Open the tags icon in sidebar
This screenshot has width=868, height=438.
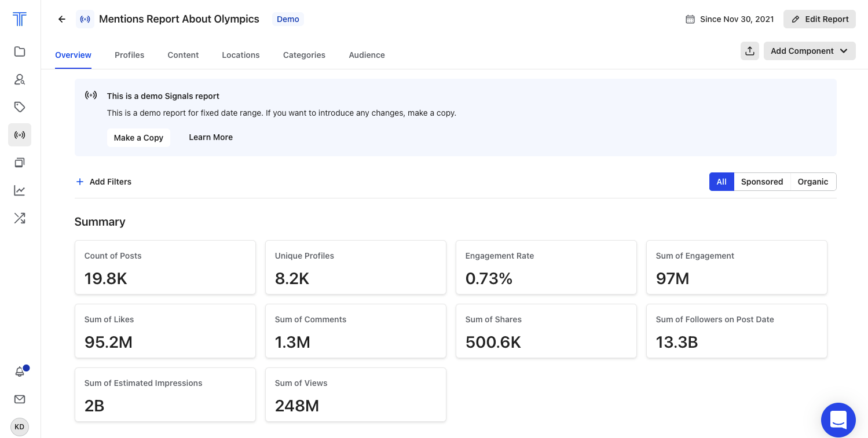pos(20,107)
